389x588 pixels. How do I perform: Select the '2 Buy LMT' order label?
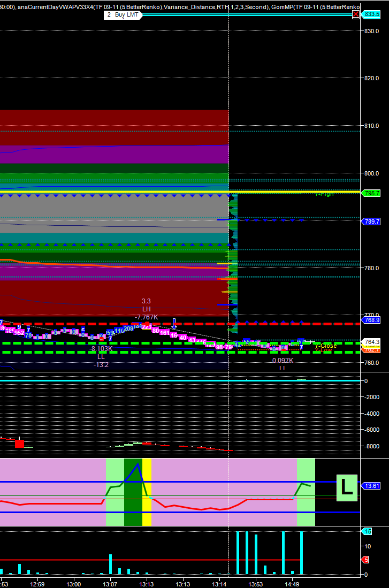click(x=123, y=14)
